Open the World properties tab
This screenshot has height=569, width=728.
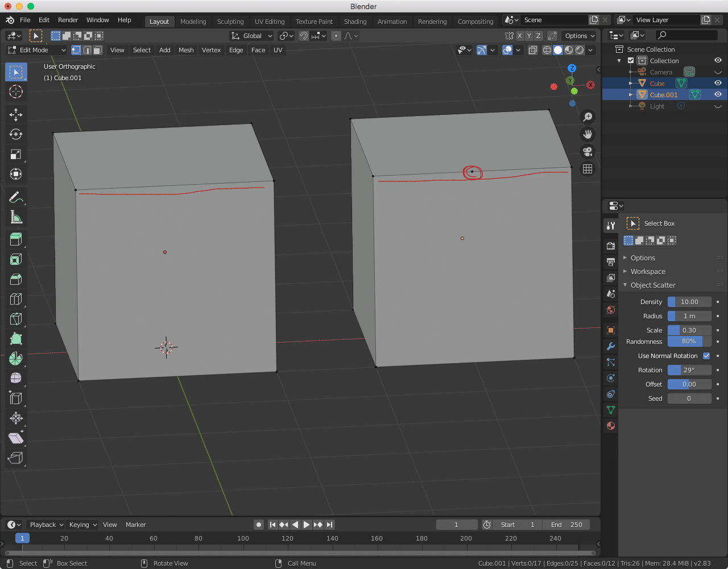coord(611,310)
